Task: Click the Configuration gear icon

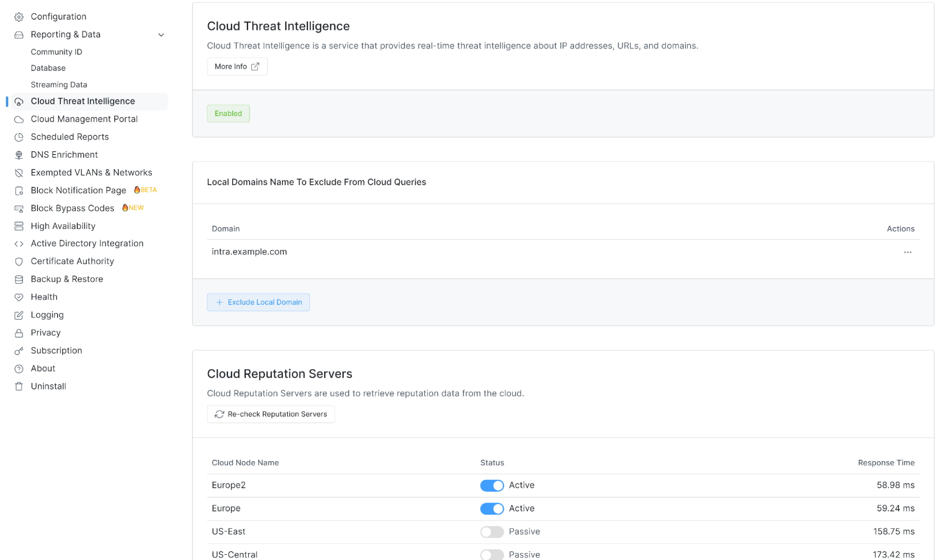Action: coord(19,17)
